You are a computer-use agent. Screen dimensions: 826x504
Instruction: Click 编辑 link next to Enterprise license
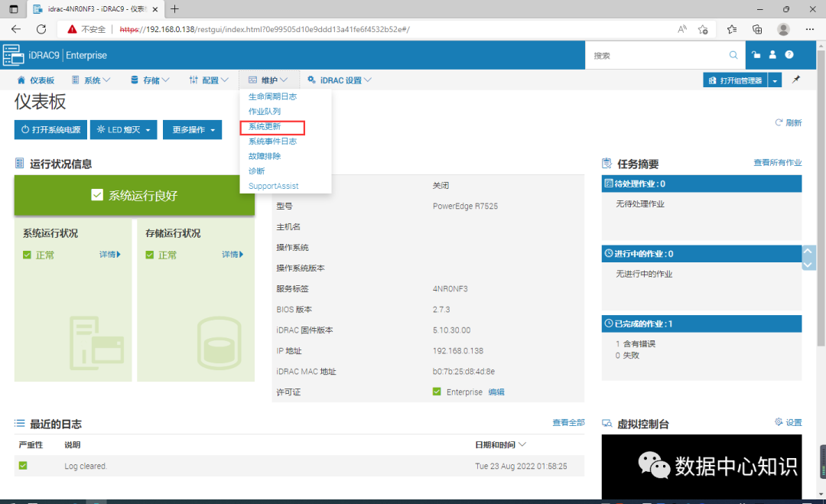(496, 392)
